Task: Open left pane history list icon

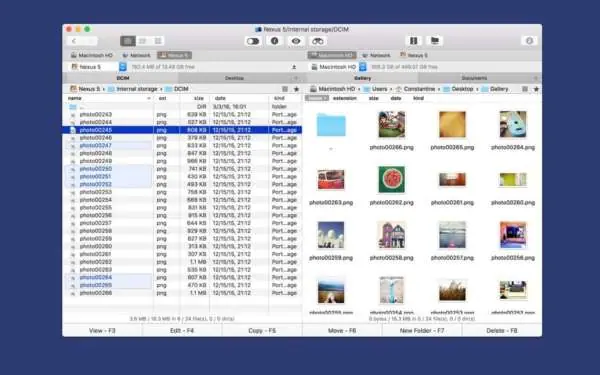Action: [285, 89]
